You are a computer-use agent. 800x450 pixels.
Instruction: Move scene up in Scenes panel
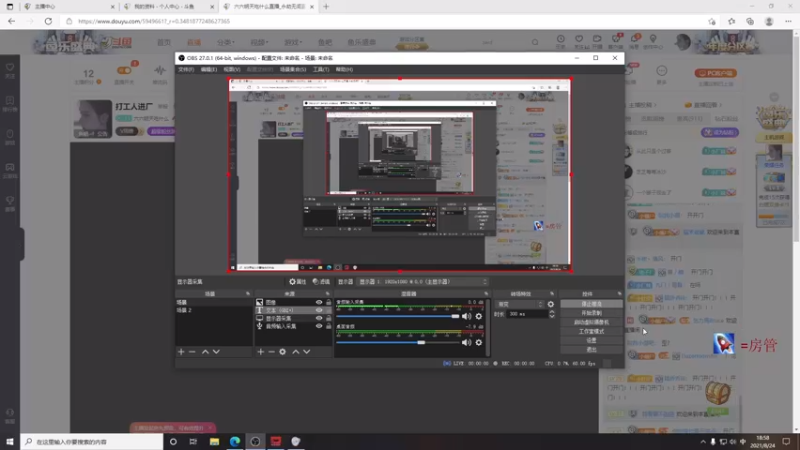(x=205, y=352)
